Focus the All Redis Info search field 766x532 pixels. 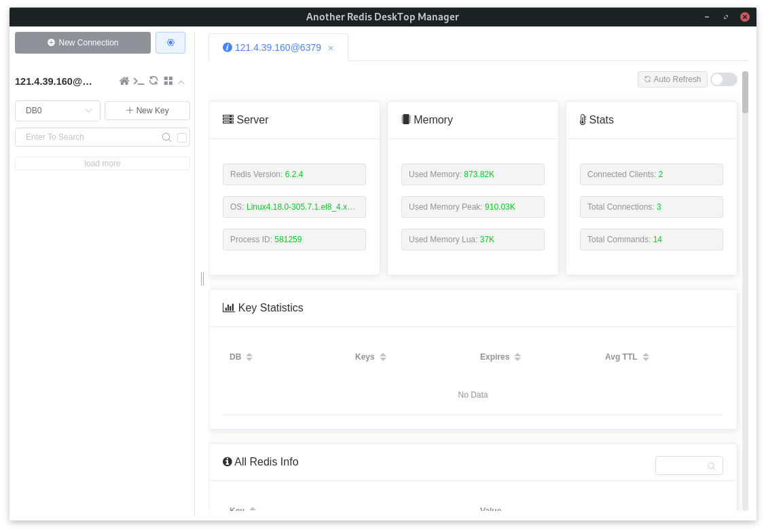(x=689, y=465)
